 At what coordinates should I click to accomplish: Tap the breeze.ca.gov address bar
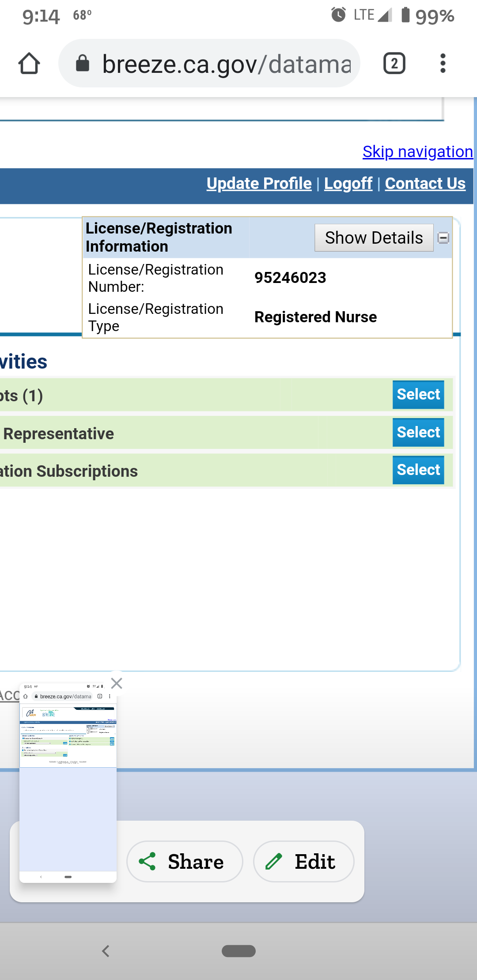click(209, 63)
